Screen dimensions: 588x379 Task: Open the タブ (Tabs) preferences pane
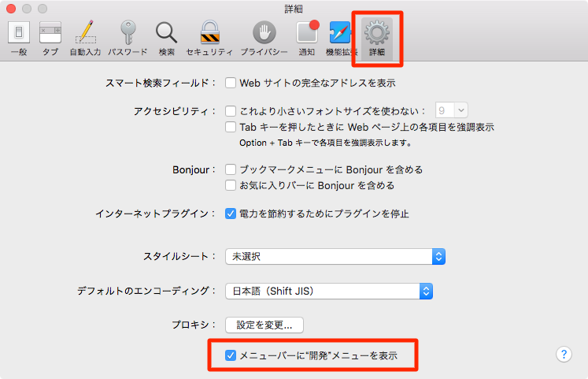tap(50, 39)
